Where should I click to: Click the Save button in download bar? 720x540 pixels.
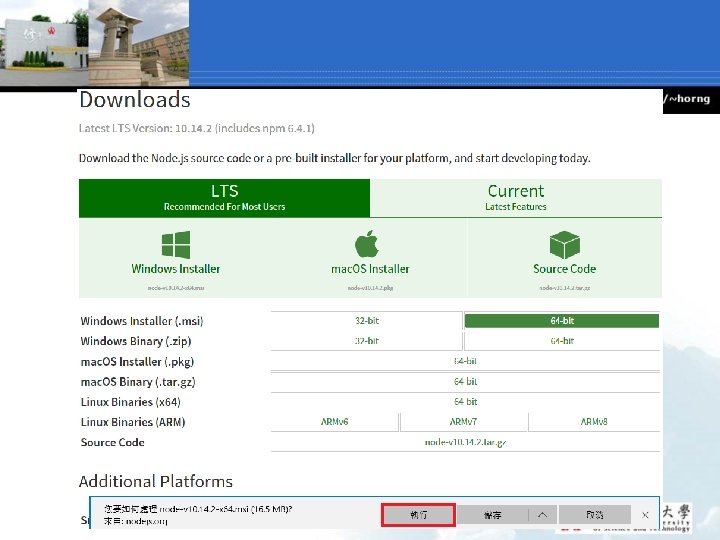point(493,515)
